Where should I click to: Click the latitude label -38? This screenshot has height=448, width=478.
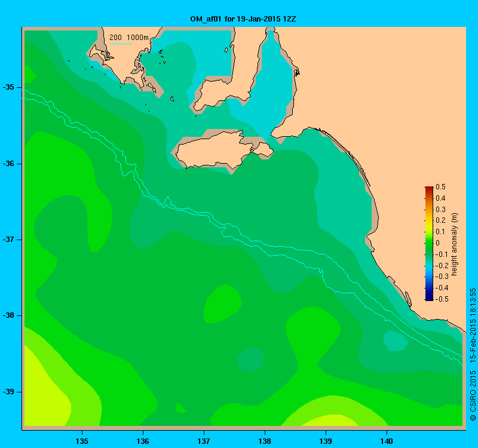pos(8,315)
